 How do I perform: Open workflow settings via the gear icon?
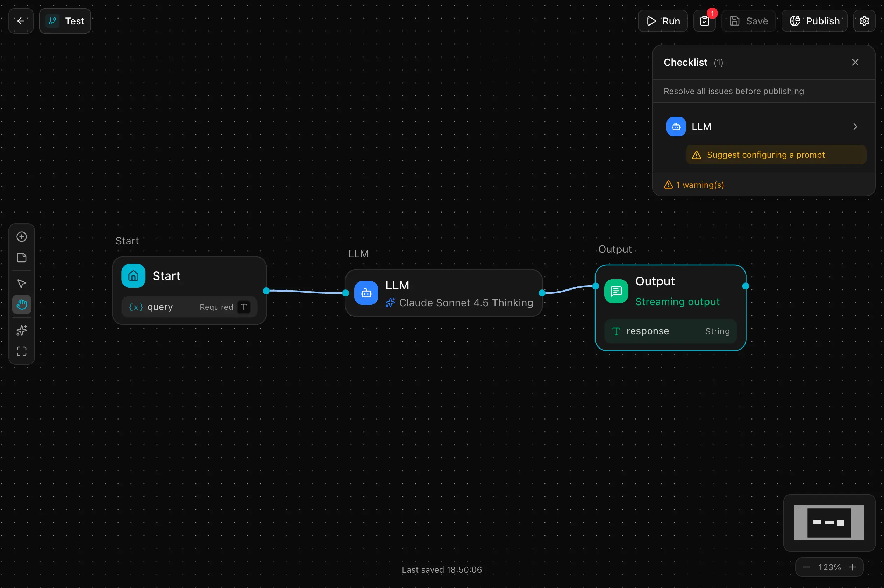(864, 21)
